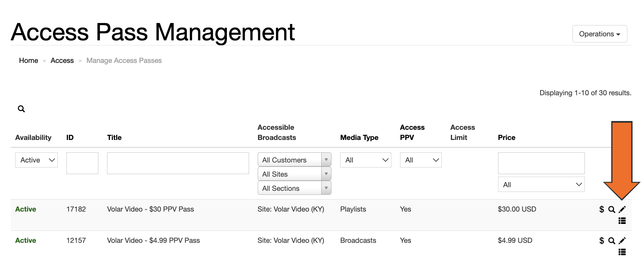This screenshot has width=644, height=261.
Task: Click the search magnifier icon above the table
Action: coord(21,109)
